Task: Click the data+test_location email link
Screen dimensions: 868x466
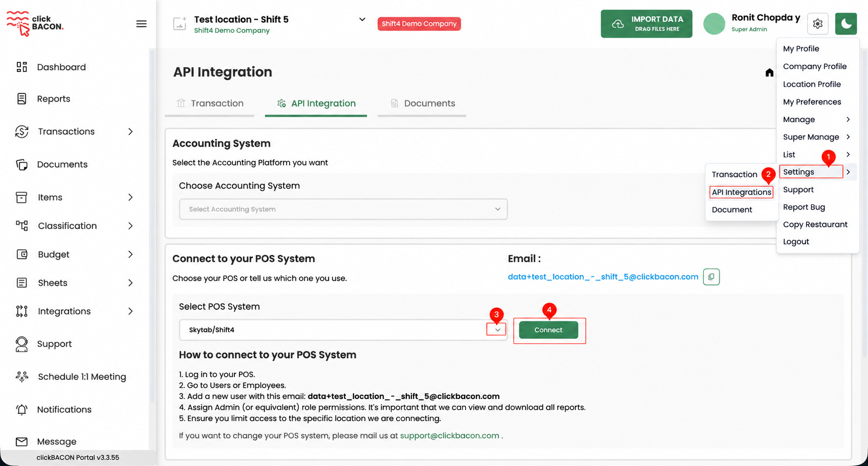Action: point(603,277)
